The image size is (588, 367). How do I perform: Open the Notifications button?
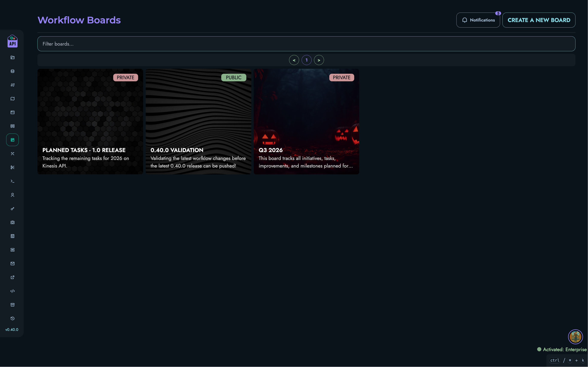pos(478,20)
